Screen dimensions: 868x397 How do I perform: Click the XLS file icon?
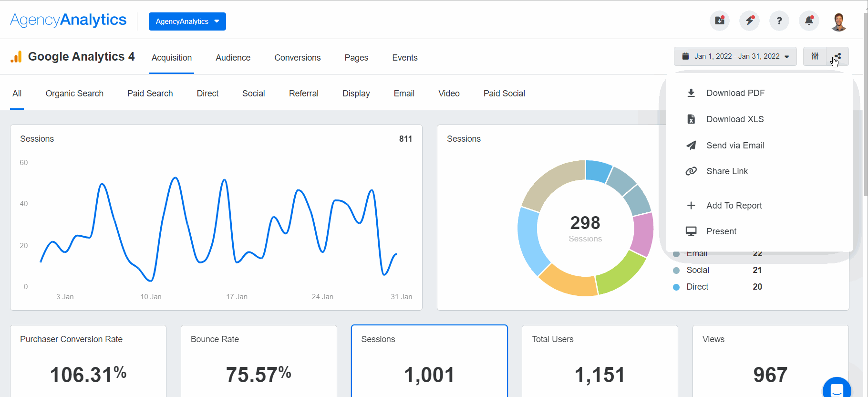coord(691,119)
